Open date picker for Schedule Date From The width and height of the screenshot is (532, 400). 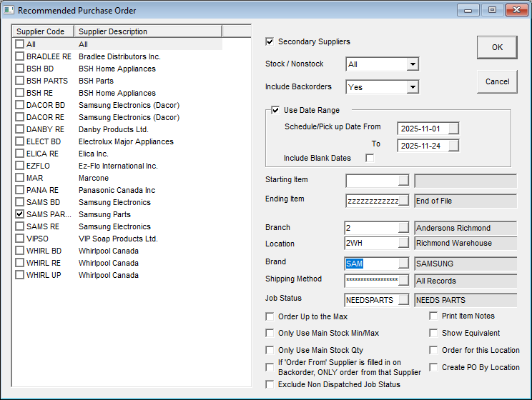click(x=453, y=128)
